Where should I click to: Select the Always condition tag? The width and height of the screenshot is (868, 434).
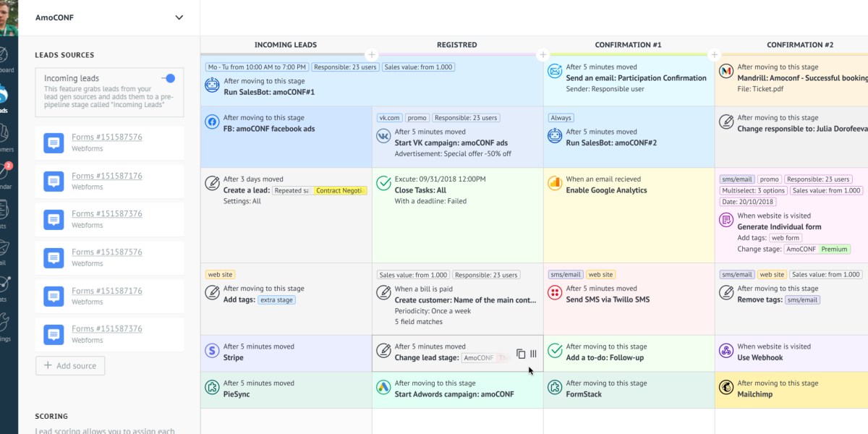tap(561, 118)
